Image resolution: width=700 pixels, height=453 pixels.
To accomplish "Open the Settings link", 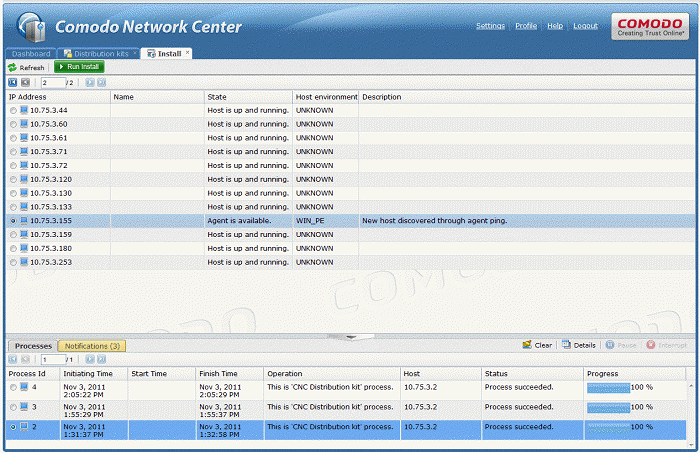I will pos(490,26).
